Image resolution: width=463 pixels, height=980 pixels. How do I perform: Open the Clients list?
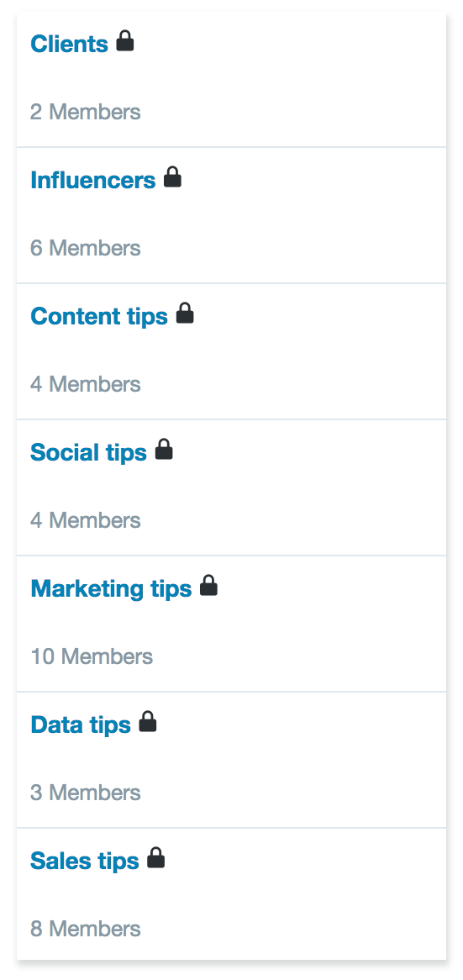(70, 44)
